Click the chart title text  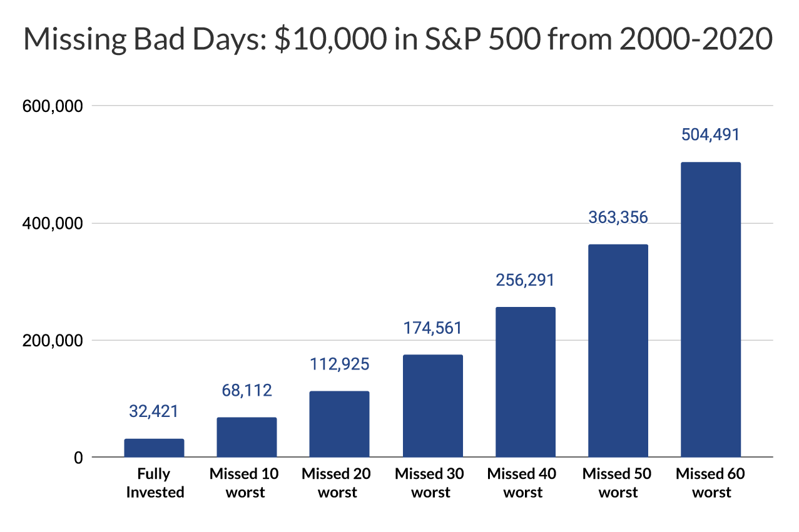coord(399,39)
